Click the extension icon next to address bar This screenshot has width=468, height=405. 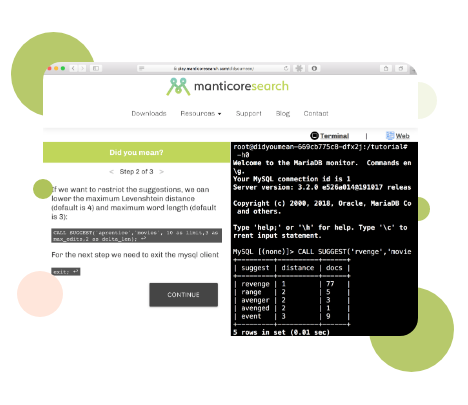pyautogui.click(x=299, y=68)
